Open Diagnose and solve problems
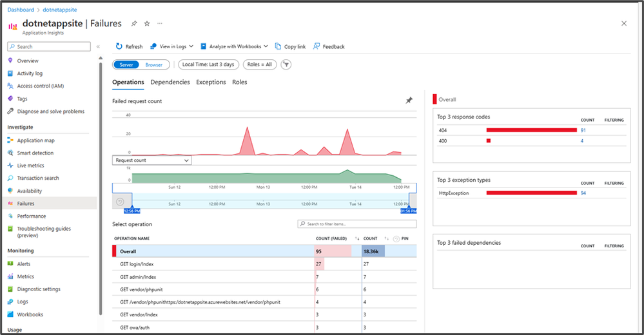The image size is (644, 335). coord(50,111)
